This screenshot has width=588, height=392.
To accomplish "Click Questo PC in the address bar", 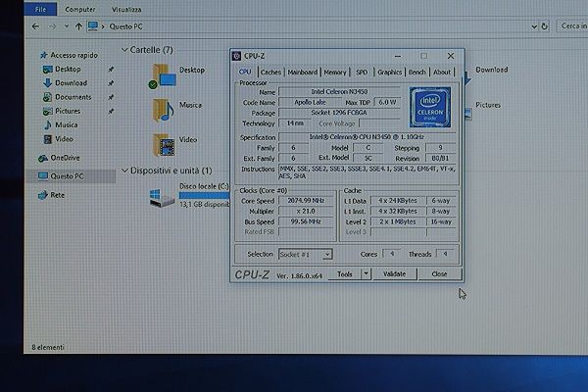I will click(125, 26).
